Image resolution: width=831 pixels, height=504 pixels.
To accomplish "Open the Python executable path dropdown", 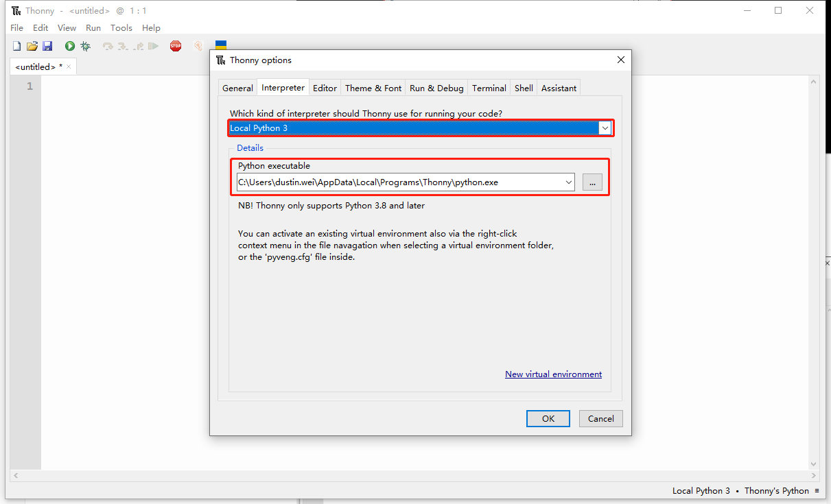I will coord(568,182).
